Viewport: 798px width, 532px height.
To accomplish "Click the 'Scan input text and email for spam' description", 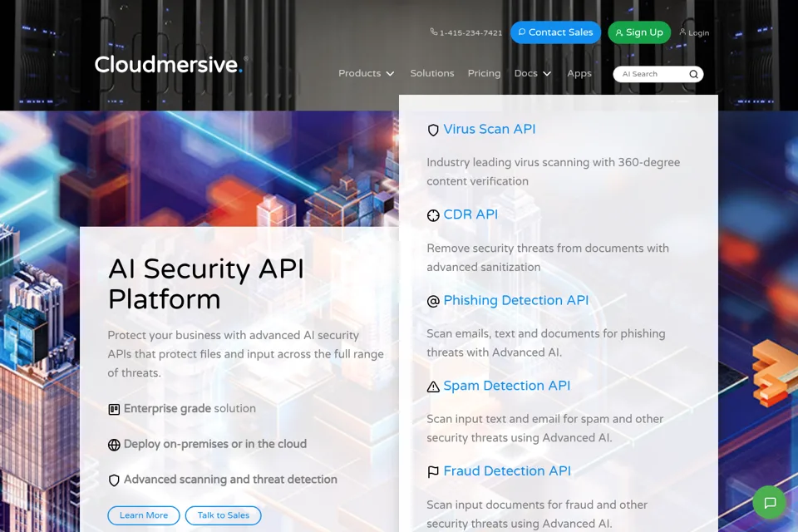I will tap(545, 428).
